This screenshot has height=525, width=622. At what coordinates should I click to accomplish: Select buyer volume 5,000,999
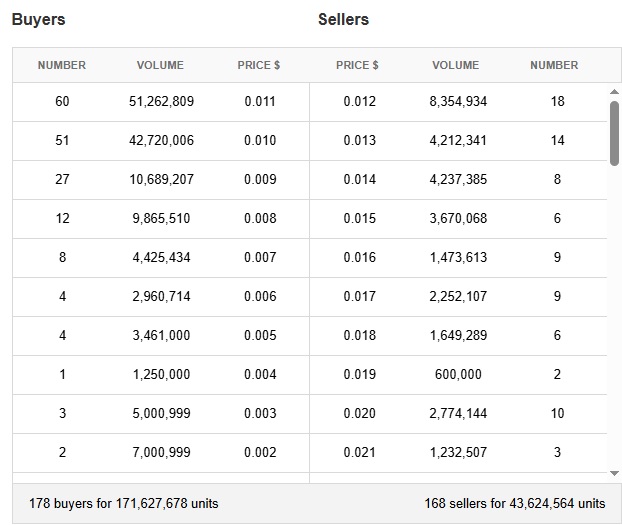tap(161, 413)
